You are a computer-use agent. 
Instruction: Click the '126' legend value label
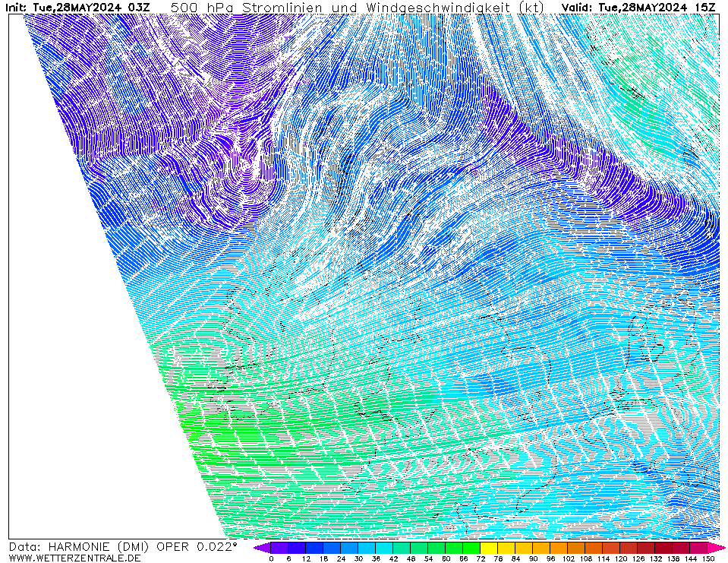point(638,558)
